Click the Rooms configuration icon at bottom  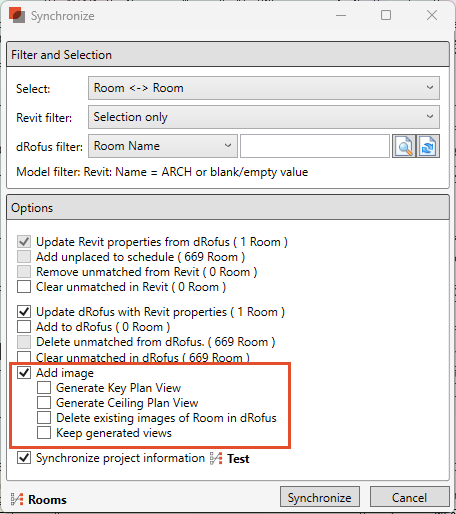(x=17, y=499)
